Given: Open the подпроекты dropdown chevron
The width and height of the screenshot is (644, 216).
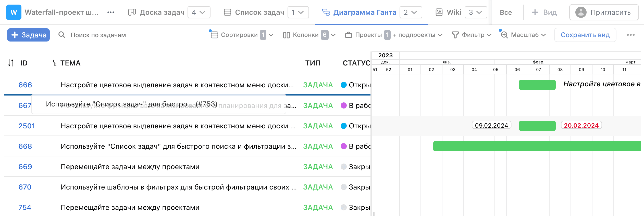Looking at the screenshot, I should 440,35.
